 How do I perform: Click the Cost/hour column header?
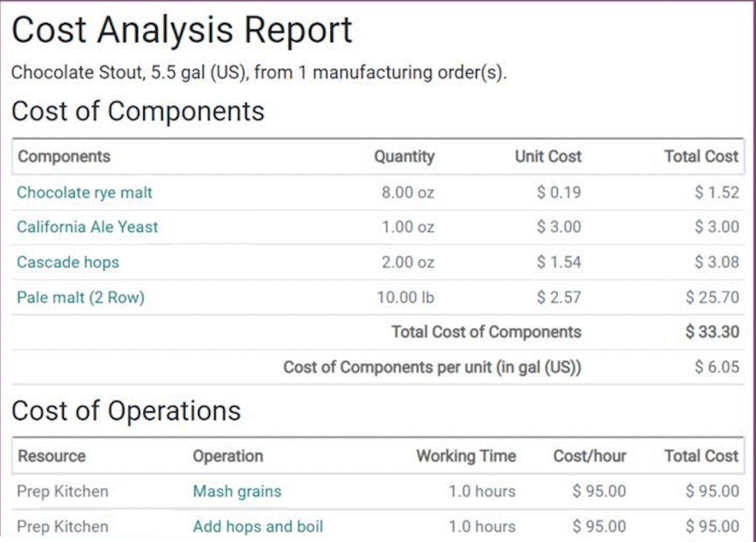point(589,456)
